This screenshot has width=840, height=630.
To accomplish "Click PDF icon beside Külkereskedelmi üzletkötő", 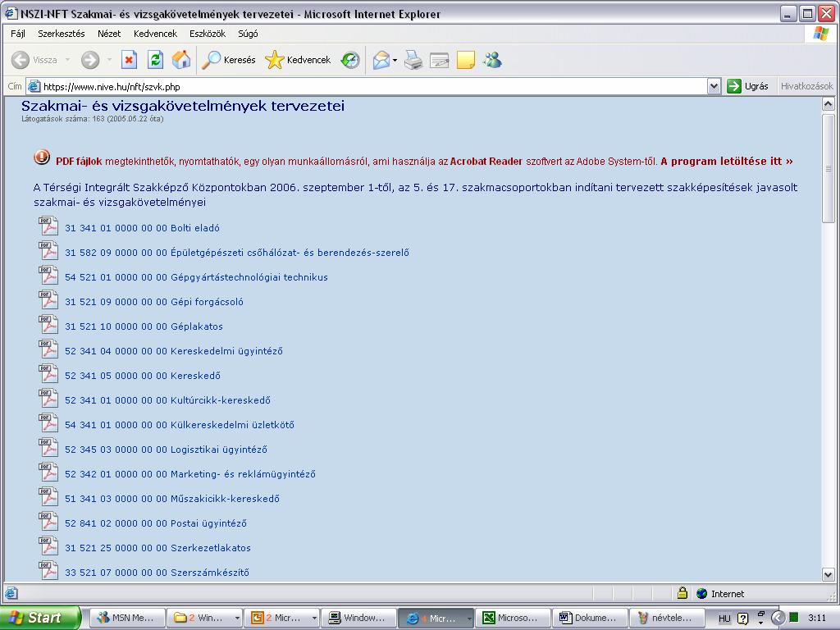I will (48, 423).
